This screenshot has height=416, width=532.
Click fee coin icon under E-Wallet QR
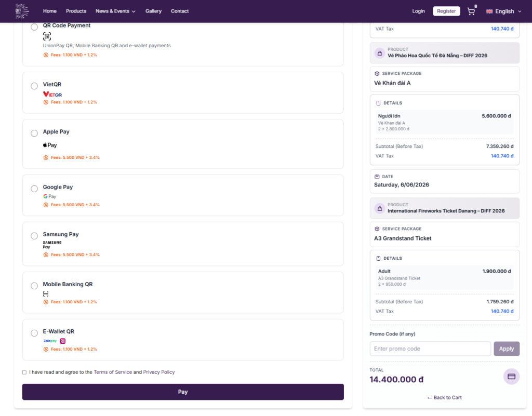(46, 349)
